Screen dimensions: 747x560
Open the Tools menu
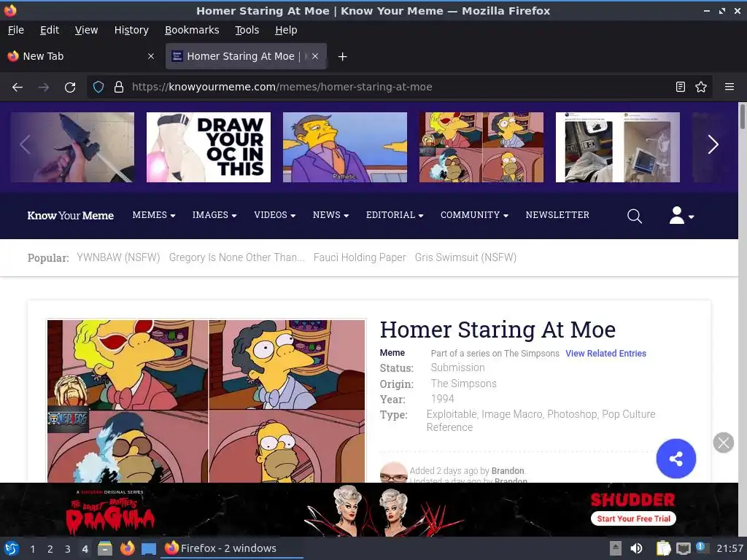pos(247,30)
